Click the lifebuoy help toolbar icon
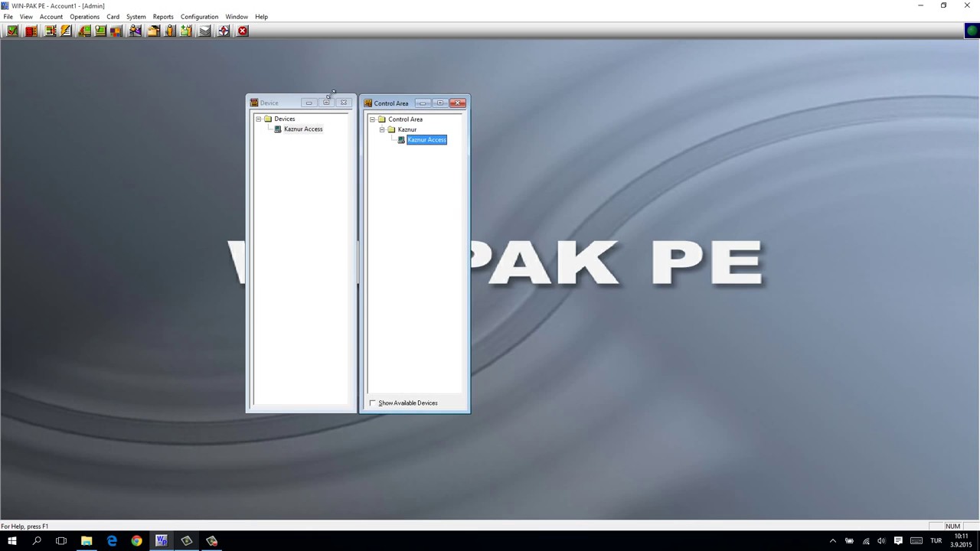Image resolution: width=980 pixels, height=551 pixels. [224, 31]
